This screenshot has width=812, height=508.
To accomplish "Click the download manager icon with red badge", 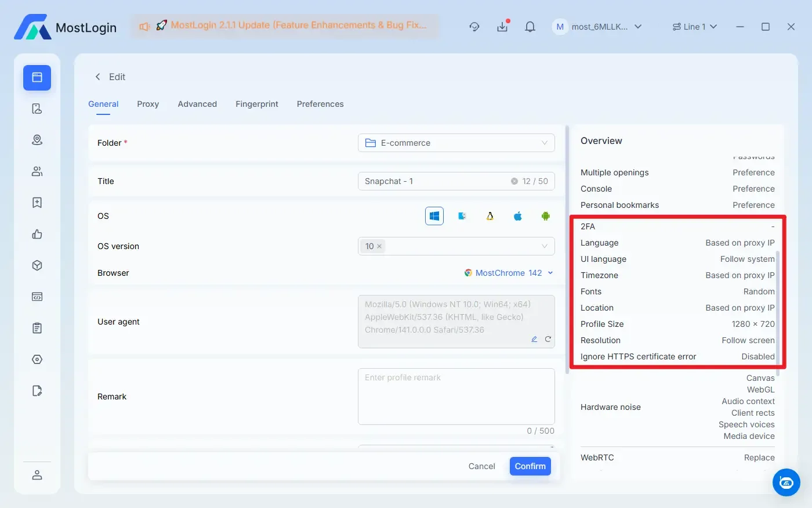I will (502, 27).
